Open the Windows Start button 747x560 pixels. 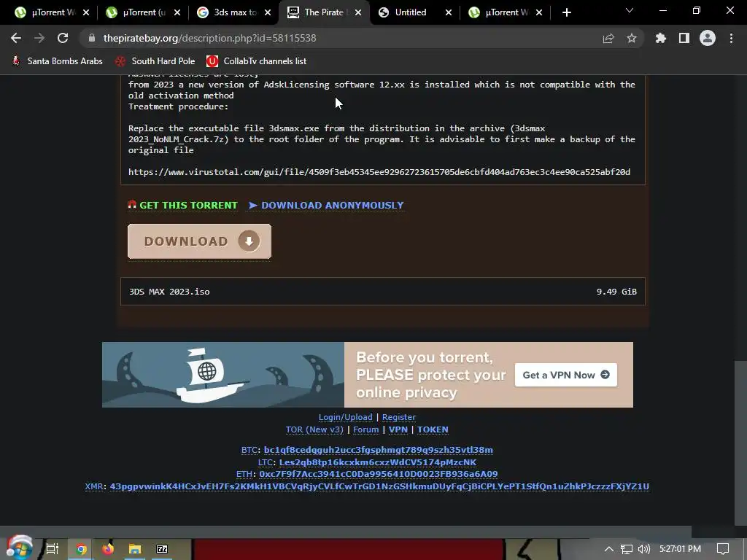point(20,548)
